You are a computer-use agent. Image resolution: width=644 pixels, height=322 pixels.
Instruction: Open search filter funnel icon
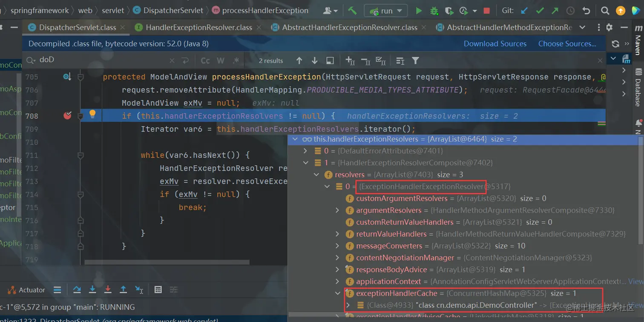415,60
